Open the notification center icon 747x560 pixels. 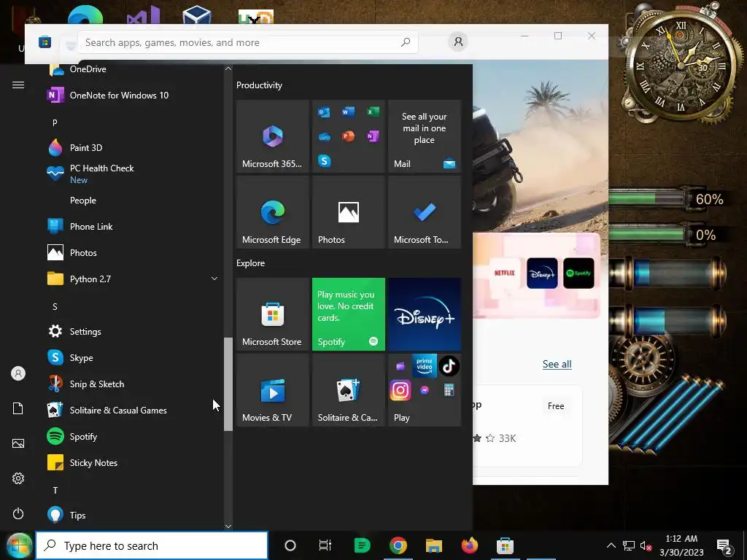pos(724,545)
